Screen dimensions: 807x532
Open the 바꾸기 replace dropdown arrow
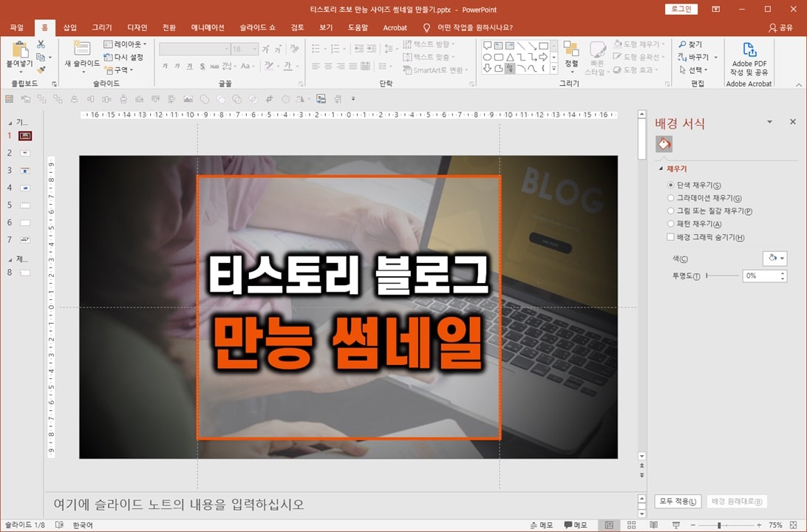point(716,57)
